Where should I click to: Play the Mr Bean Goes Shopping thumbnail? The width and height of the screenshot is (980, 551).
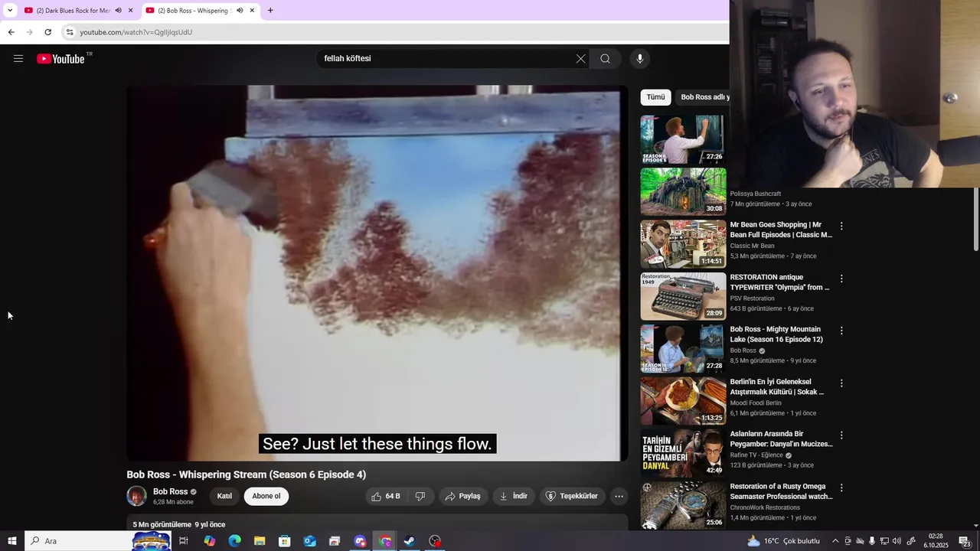point(683,243)
